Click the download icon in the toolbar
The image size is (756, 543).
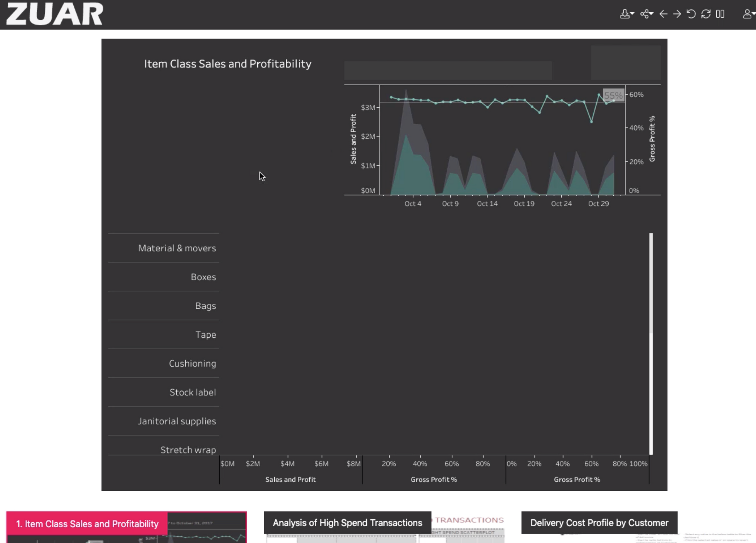624,14
